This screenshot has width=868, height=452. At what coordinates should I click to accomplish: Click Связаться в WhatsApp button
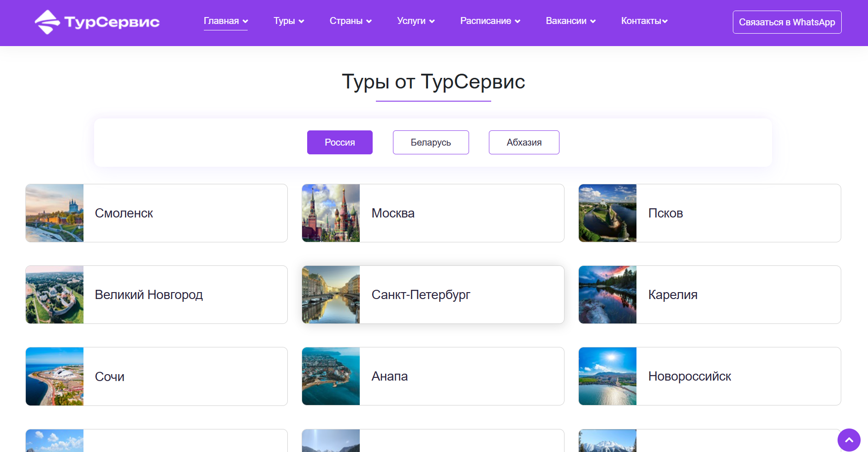click(787, 22)
